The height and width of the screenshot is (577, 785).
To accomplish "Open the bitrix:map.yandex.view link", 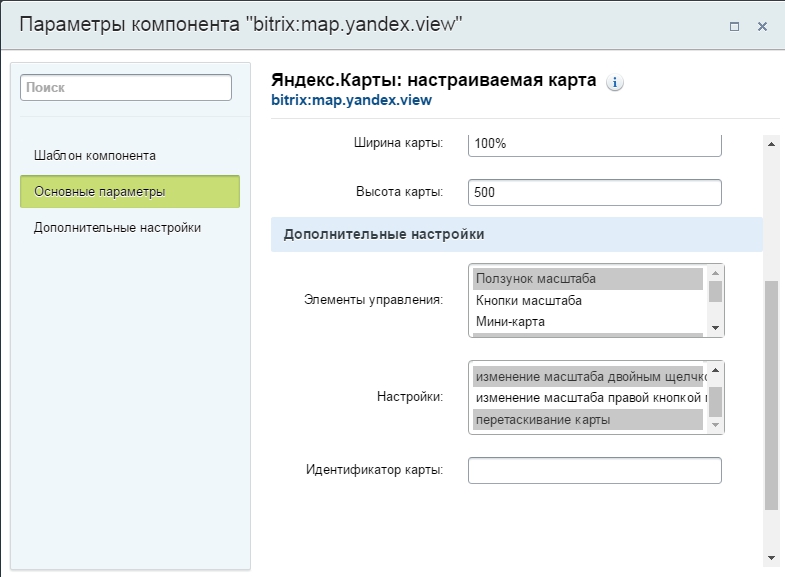I will coord(351,100).
